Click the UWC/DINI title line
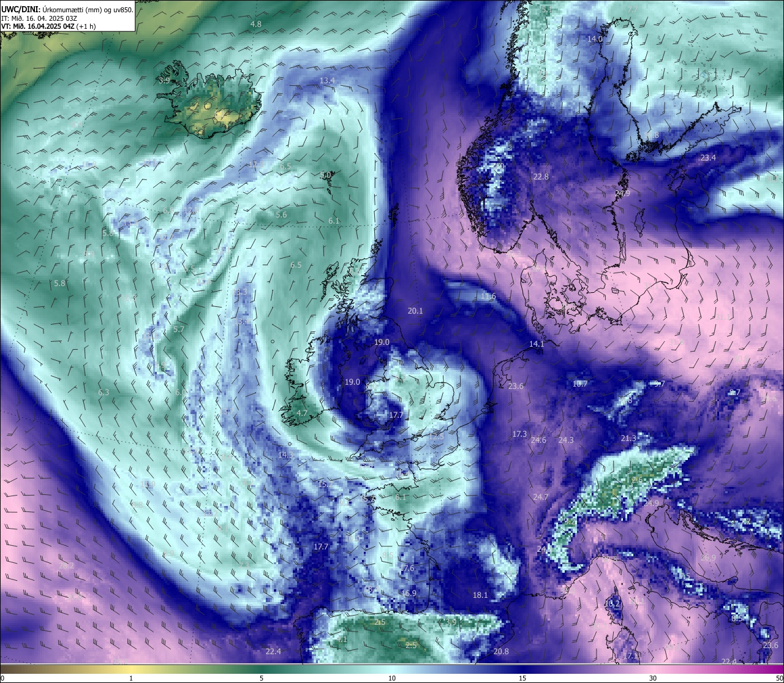 67,9
